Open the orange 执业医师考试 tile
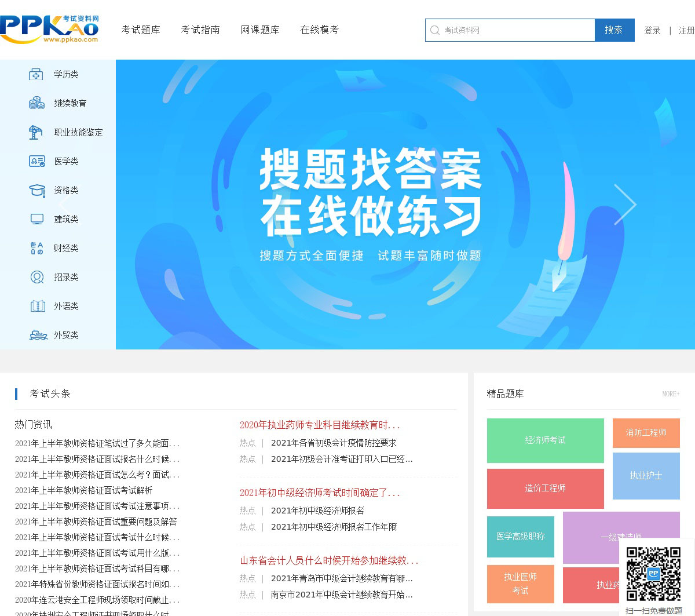This screenshot has height=616, width=695. point(521,584)
